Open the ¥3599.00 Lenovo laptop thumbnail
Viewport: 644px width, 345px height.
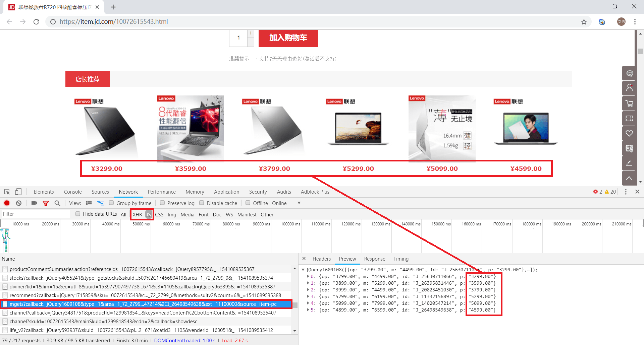[191, 129]
